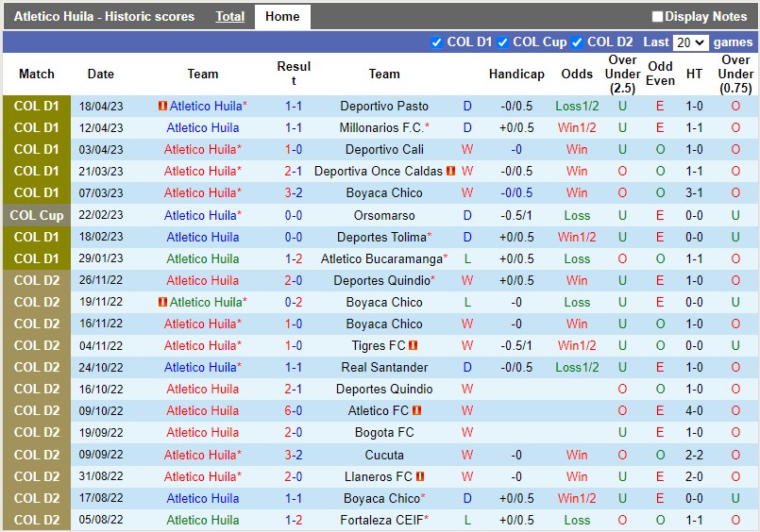This screenshot has height=532, width=760.
Task: Uncheck the COL D1 filter
Action: click(x=436, y=42)
